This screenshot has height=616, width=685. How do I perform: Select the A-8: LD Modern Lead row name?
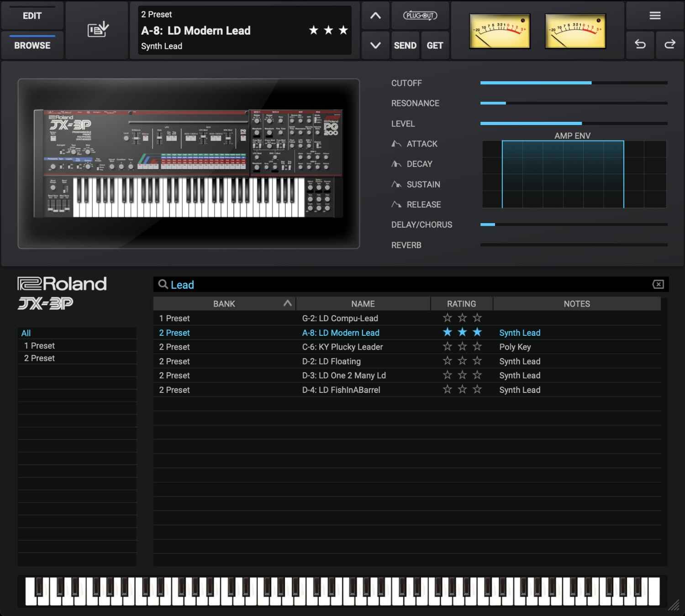click(x=341, y=333)
